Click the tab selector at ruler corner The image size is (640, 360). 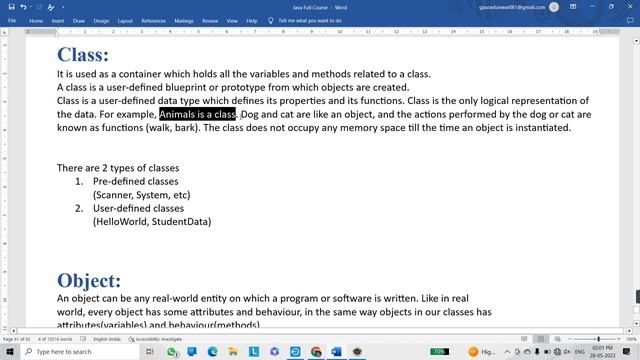[x=4, y=32]
